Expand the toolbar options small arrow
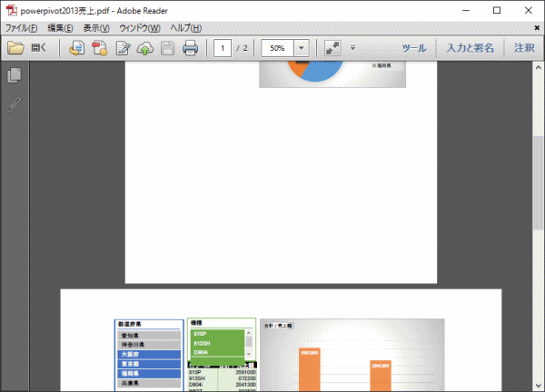 (x=352, y=47)
